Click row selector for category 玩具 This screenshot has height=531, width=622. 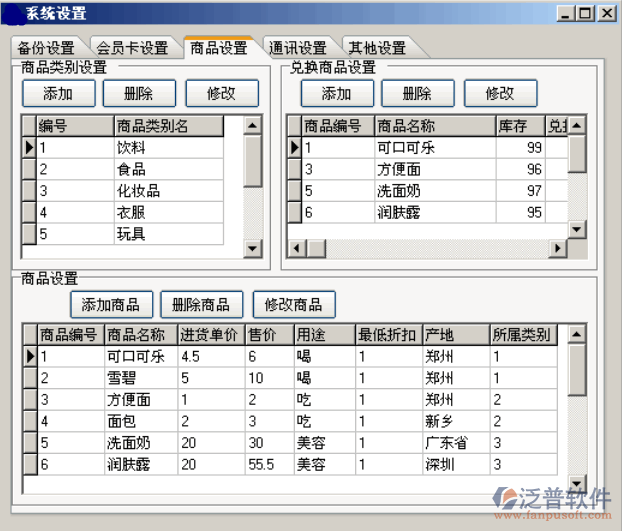[29, 234]
